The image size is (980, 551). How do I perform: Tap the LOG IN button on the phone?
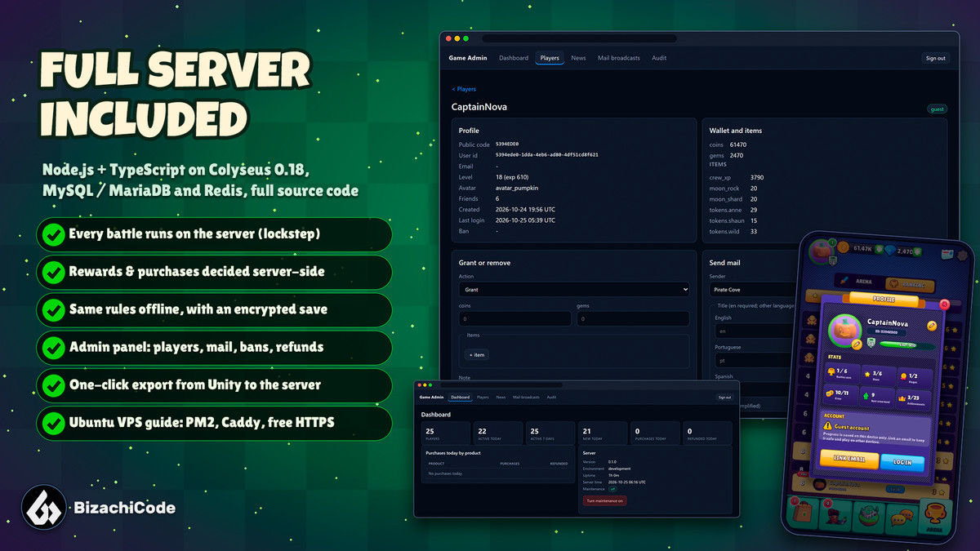(x=902, y=462)
